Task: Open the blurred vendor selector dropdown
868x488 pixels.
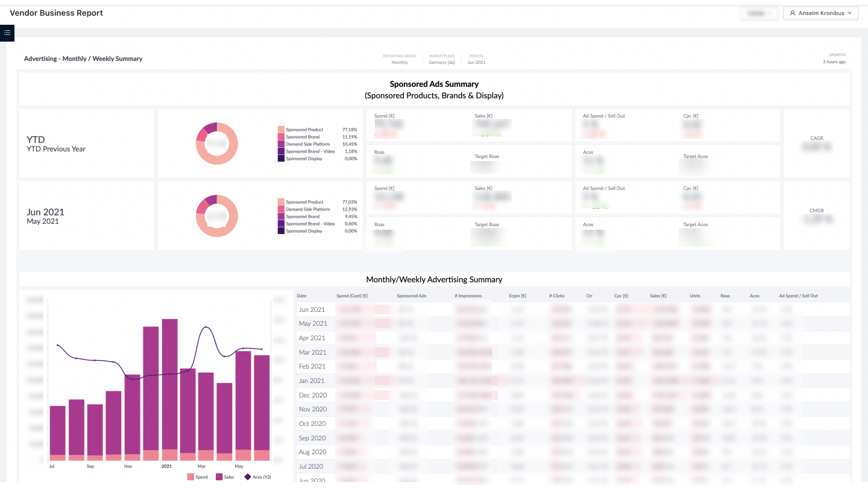Action: [759, 13]
